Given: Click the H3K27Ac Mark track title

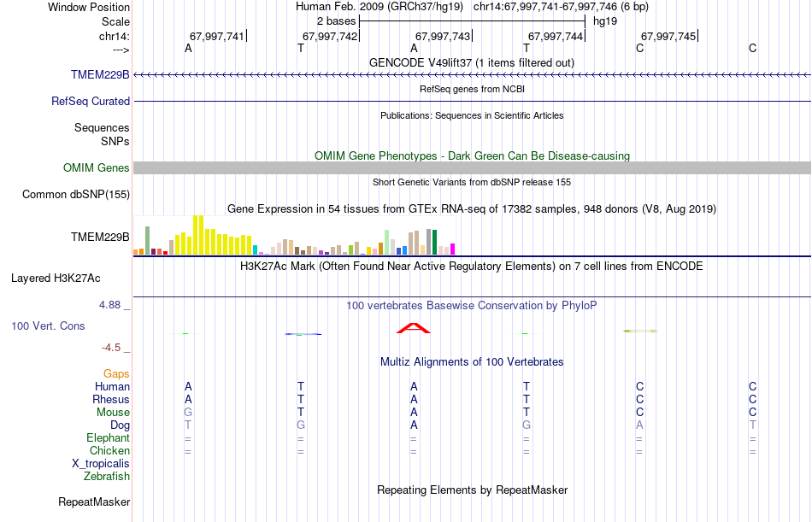Looking at the screenshot, I should click(x=472, y=267).
